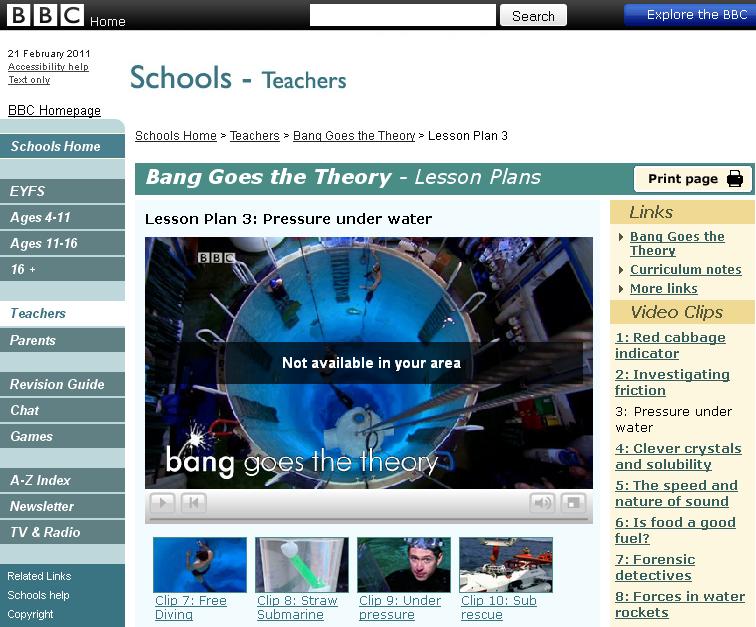Open More links in Links panel
756x627 pixels.
(663, 288)
